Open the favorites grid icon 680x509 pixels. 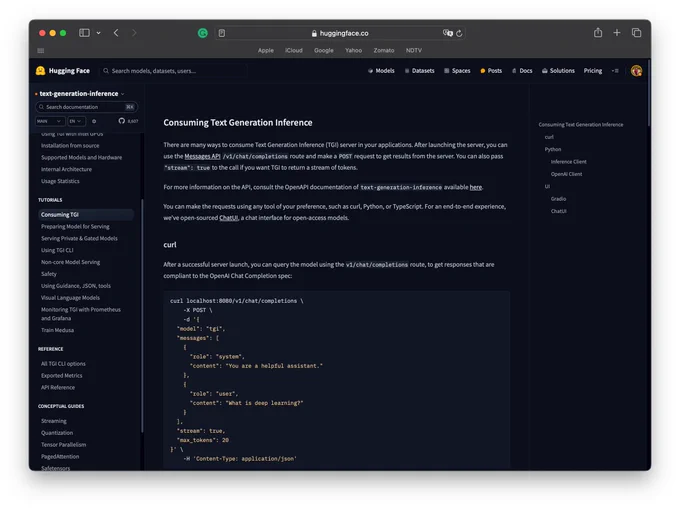(x=41, y=51)
